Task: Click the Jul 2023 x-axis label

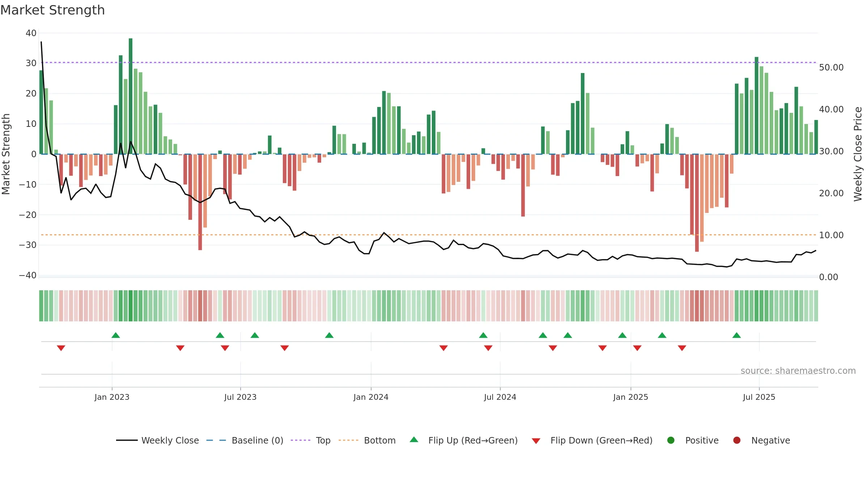Action: (x=241, y=397)
